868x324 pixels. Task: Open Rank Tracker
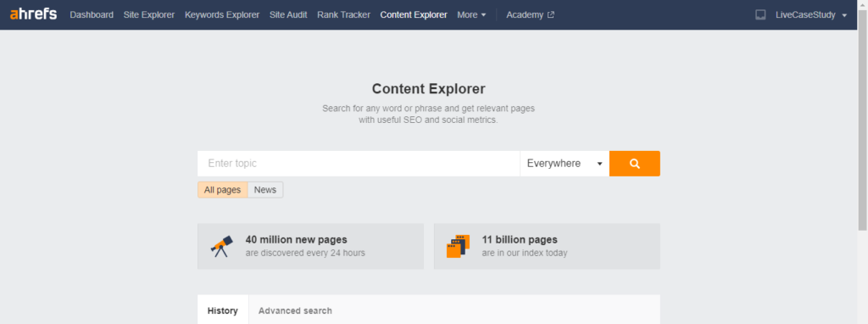pyautogui.click(x=344, y=15)
